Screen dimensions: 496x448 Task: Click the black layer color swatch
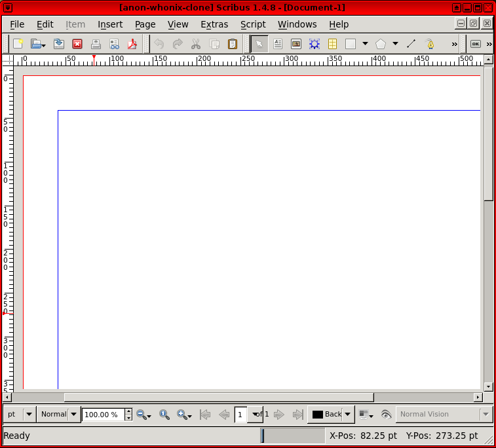point(318,414)
